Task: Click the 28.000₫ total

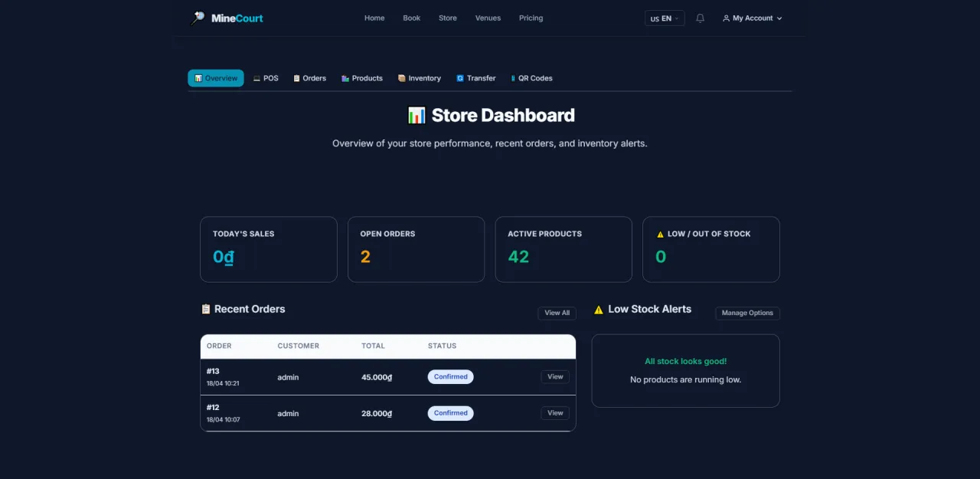Action: [x=377, y=413]
